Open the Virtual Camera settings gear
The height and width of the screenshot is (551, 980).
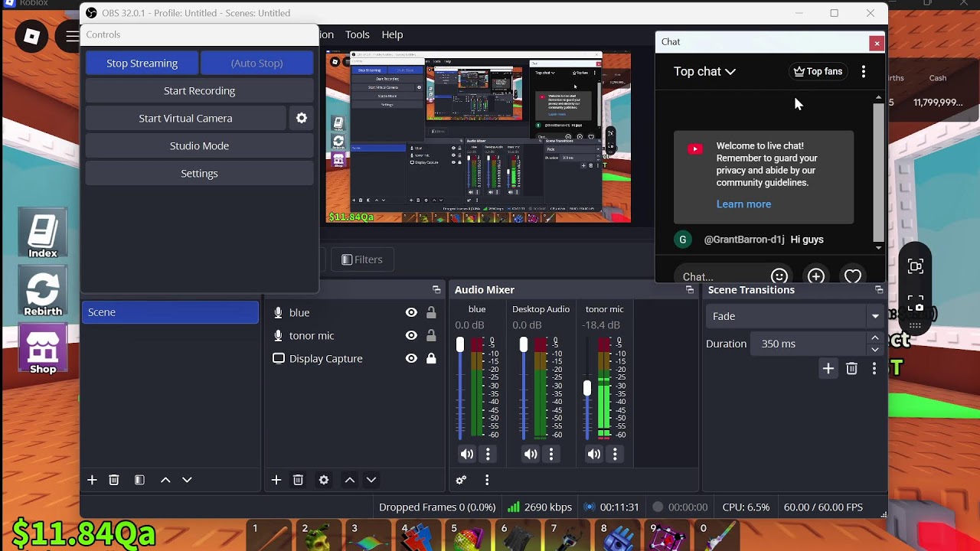tap(302, 118)
